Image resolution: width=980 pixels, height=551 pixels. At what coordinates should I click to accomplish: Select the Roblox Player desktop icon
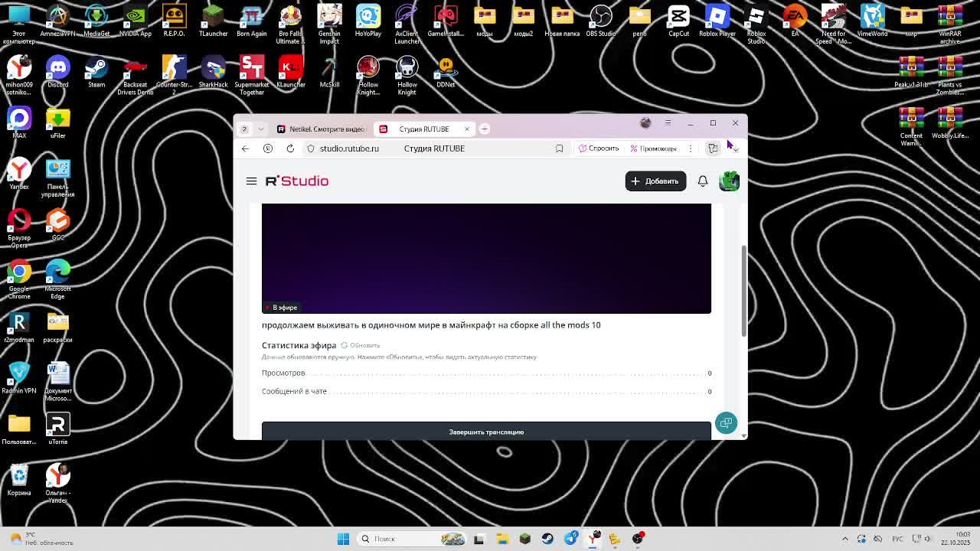[717, 21]
